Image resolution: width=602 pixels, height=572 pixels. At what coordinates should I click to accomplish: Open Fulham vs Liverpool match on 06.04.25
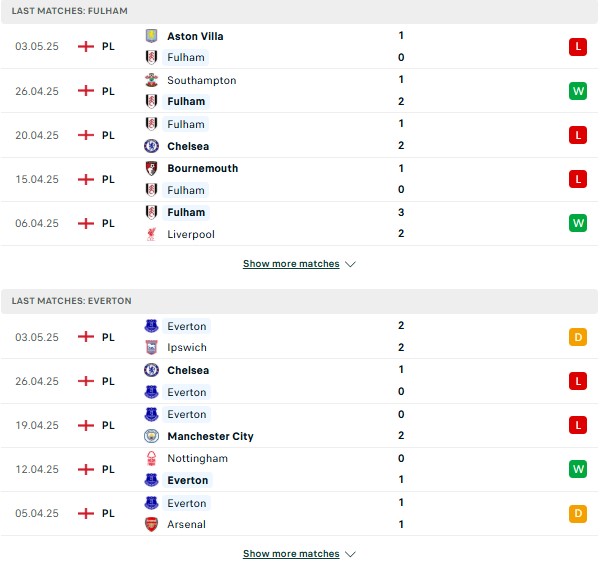[x=299, y=223]
